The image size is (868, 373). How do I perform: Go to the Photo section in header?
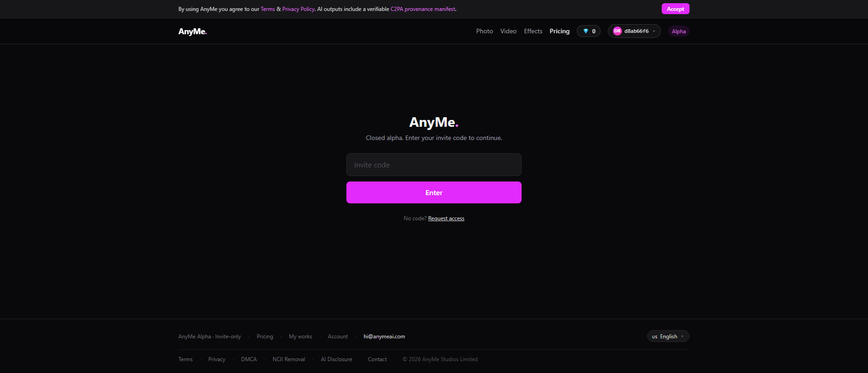click(484, 31)
